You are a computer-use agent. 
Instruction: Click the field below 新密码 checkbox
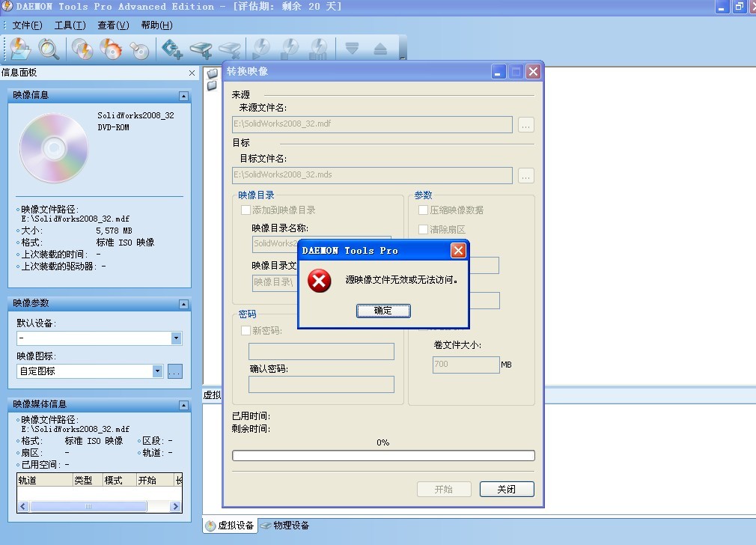pos(321,352)
